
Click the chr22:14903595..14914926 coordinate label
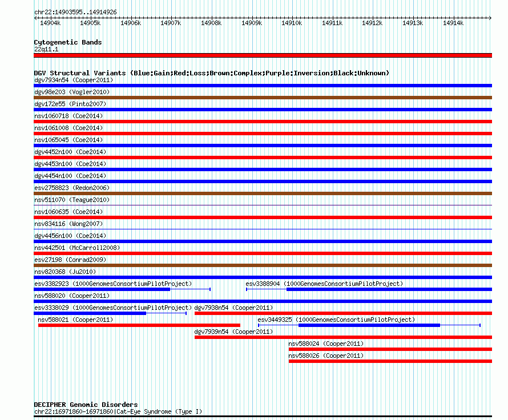click(75, 12)
